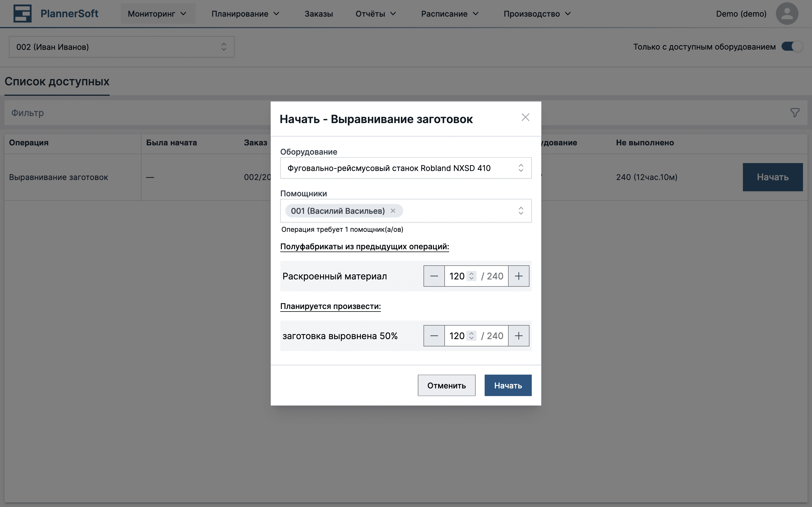Open the Мониторинг menu
This screenshot has width=812, height=507.
click(158, 14)
